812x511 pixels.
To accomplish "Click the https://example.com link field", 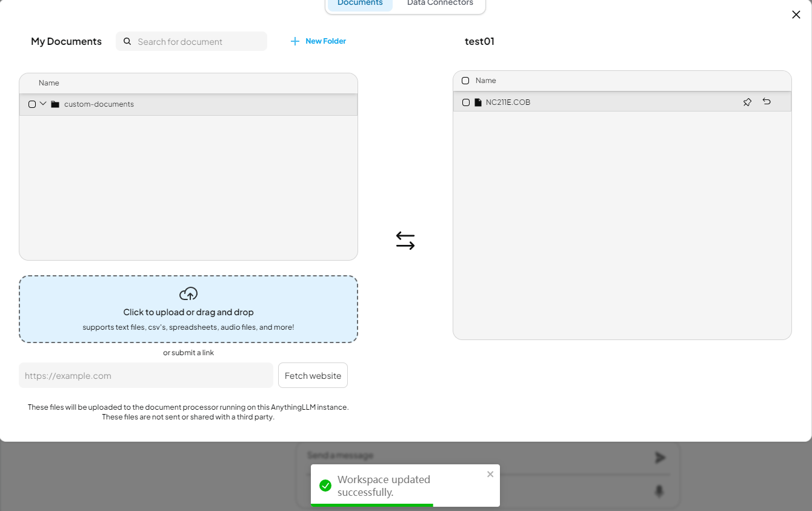I will point(146,375).
